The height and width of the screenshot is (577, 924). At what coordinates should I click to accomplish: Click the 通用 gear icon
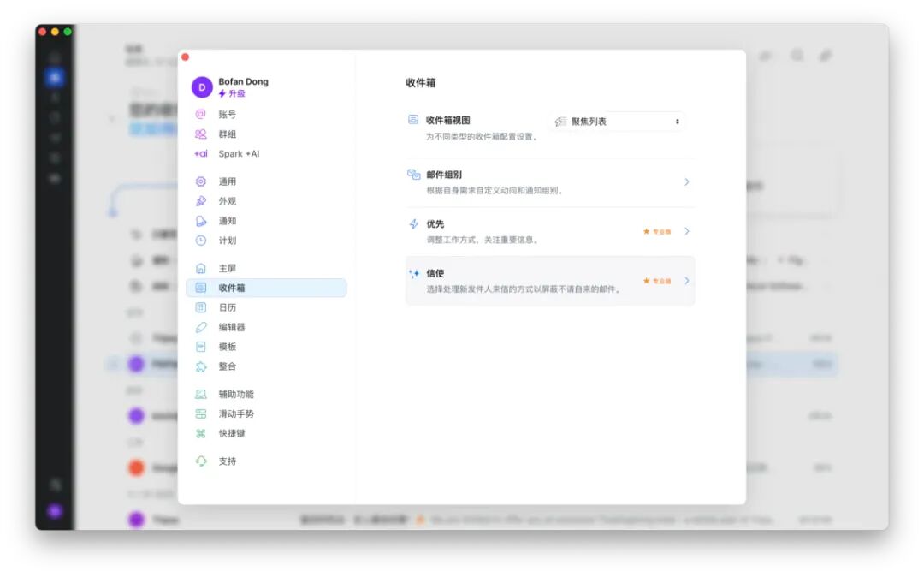tap(201, 181)
